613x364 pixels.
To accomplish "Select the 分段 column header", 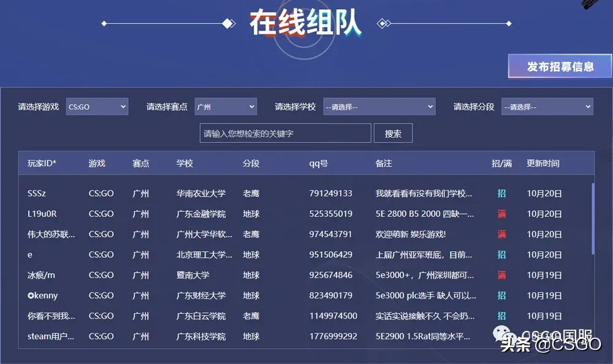I will (x=251, y=164).
